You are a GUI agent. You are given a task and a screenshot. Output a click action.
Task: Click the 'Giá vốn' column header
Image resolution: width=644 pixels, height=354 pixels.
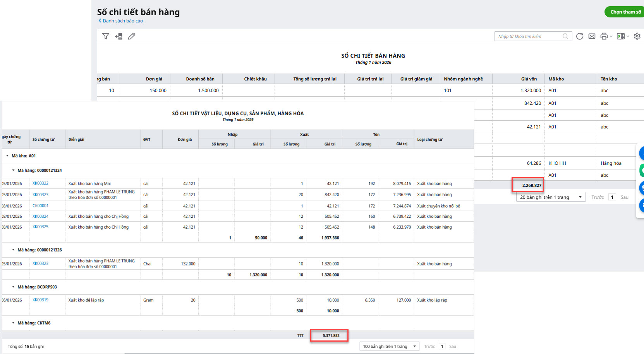point(529,79)
